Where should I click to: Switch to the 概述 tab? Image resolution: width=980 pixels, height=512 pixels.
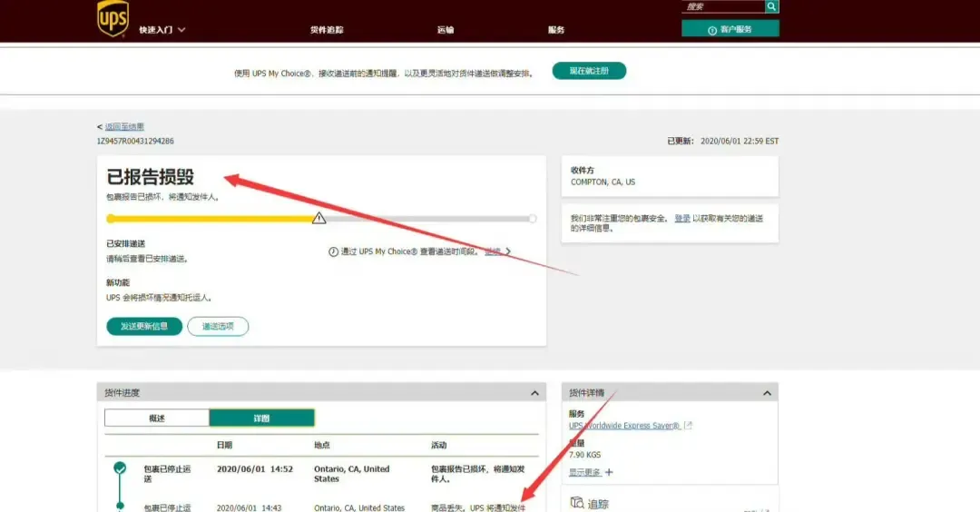[x=157, y=418]
